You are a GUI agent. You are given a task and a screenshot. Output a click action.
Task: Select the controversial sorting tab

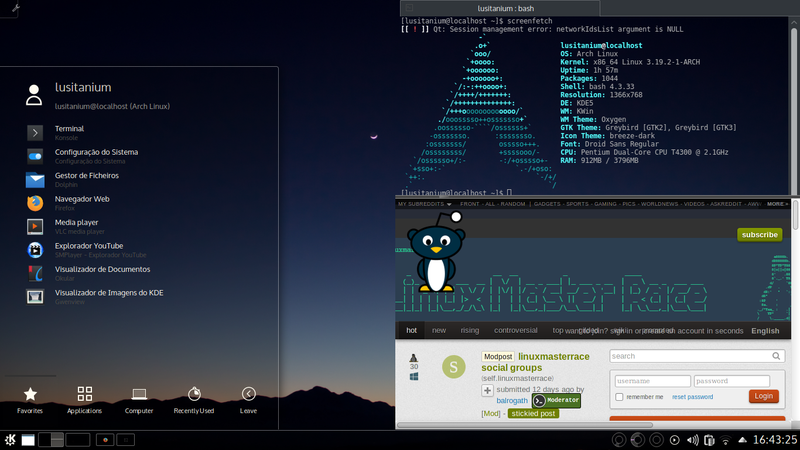point(515,331)
